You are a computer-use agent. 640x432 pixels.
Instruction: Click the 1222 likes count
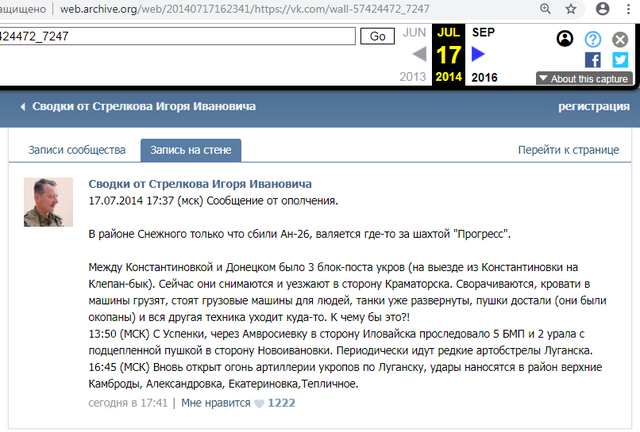[x=281, y=403]
